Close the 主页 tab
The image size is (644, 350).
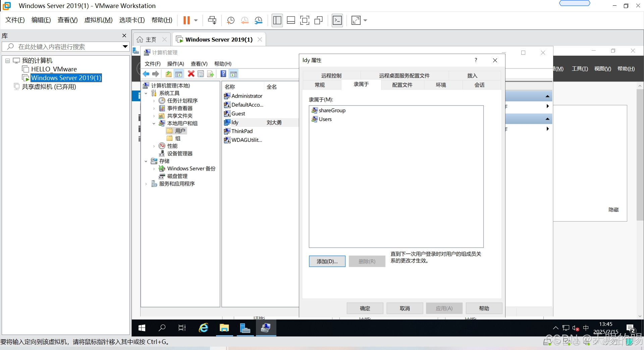[164, 40]
